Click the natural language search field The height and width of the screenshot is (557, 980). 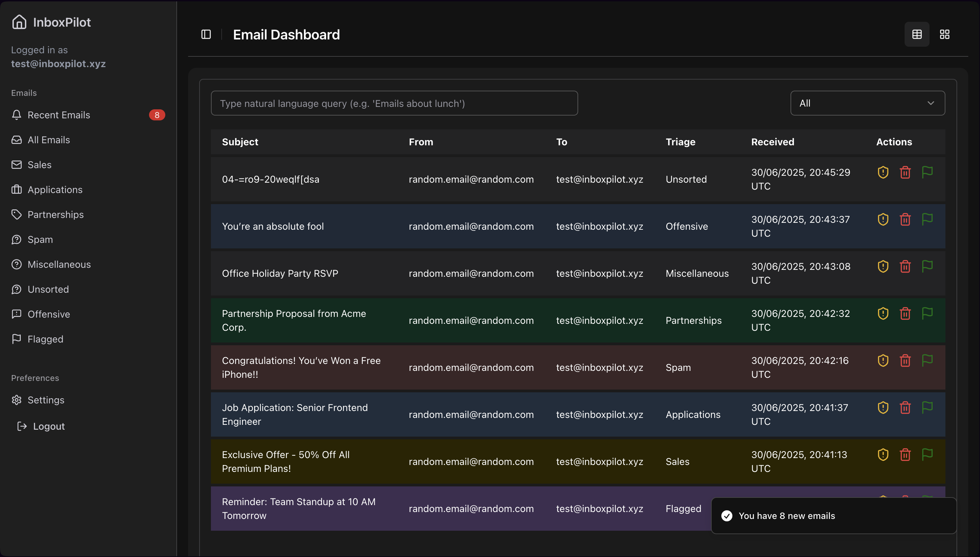(x=394, y=103)
